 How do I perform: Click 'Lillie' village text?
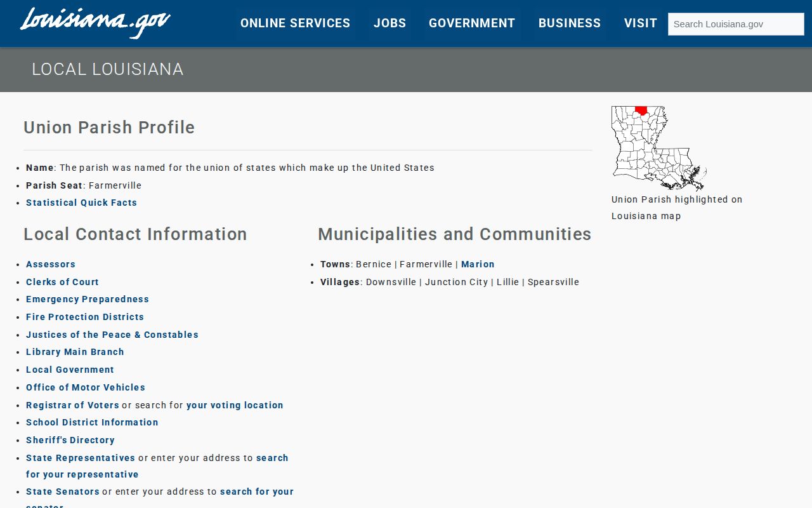(x=507, y=282)
